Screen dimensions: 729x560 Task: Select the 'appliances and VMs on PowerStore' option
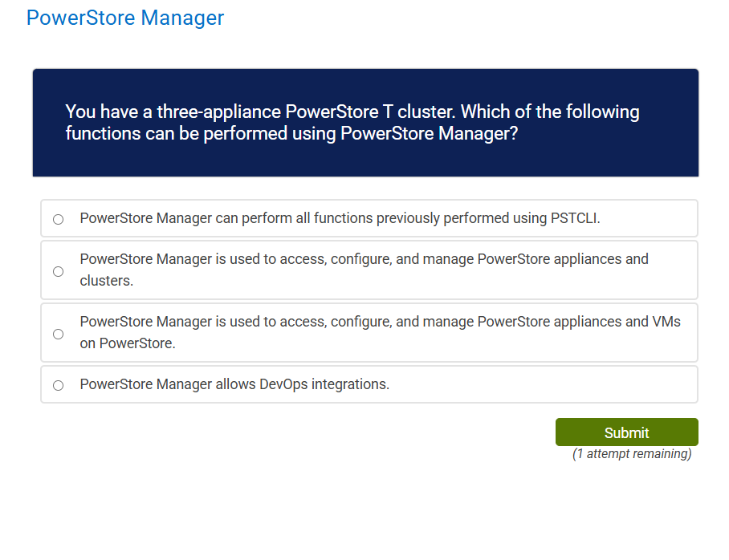click(x=57, y=334)
